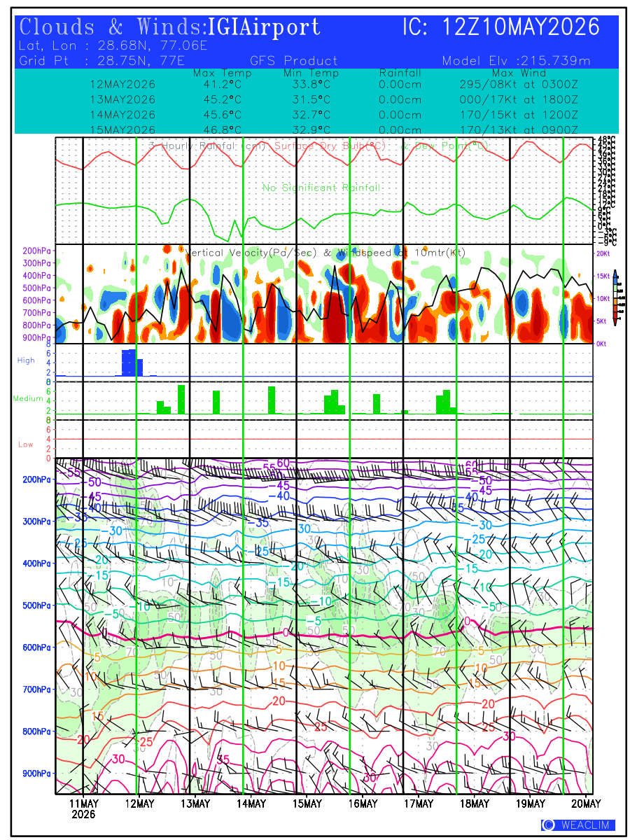Click the '500hPa' label on lower wind panel

[x=36, y=605]
